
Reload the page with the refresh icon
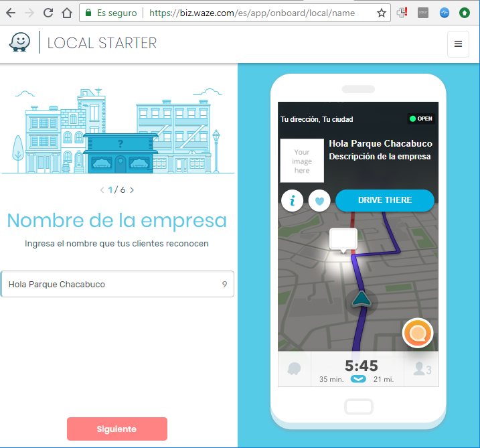[48, 13]
